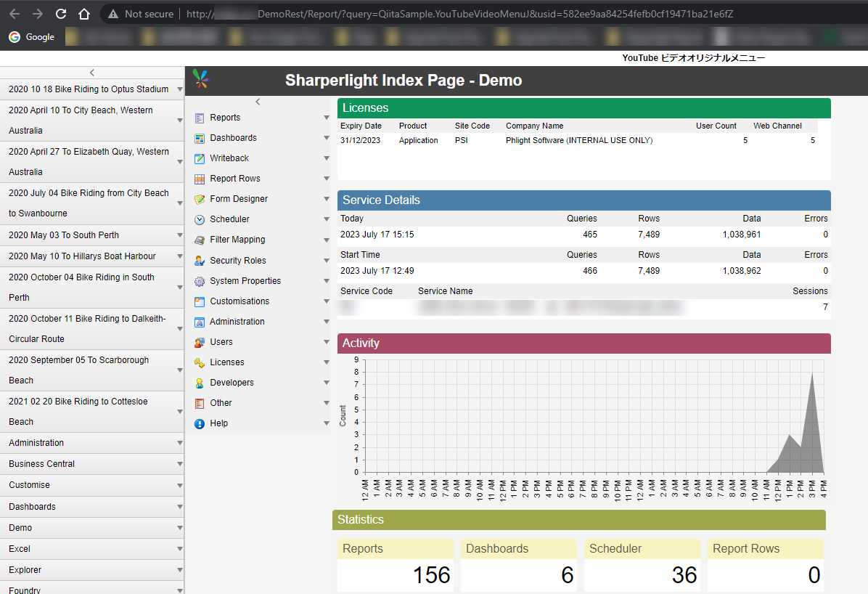The image size is (868, 594).
Task: Click the Dashboards statistics tile showing 6
Action: pos(519,565)
